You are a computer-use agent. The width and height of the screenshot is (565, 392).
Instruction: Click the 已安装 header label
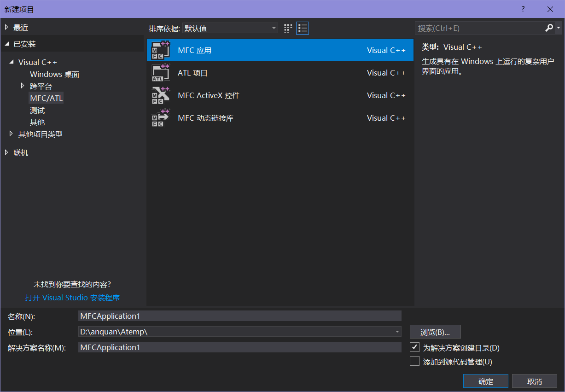[x=24, y=44]
